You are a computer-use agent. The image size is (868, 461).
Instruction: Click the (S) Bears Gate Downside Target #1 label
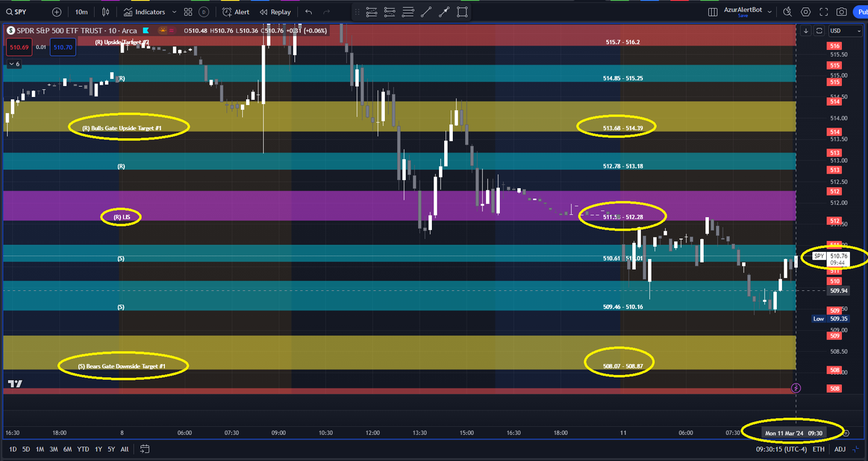point(122,366)
